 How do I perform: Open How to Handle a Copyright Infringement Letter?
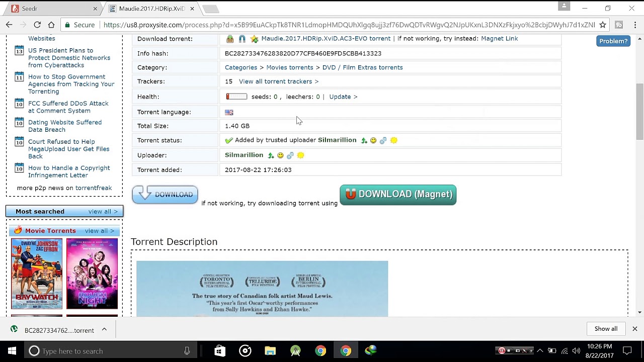click(x=69, y=171)
